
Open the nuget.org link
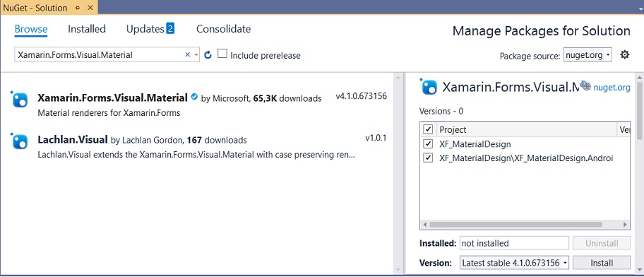612,87
